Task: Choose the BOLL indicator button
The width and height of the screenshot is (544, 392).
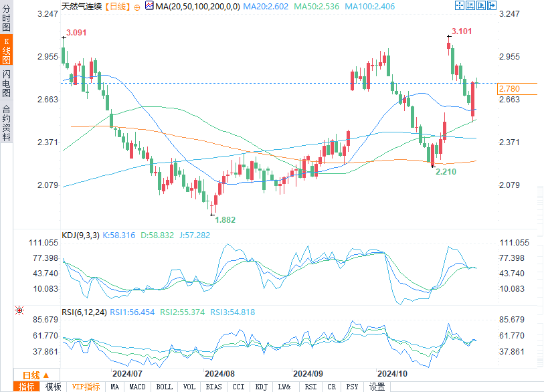Action: [165, 387]
